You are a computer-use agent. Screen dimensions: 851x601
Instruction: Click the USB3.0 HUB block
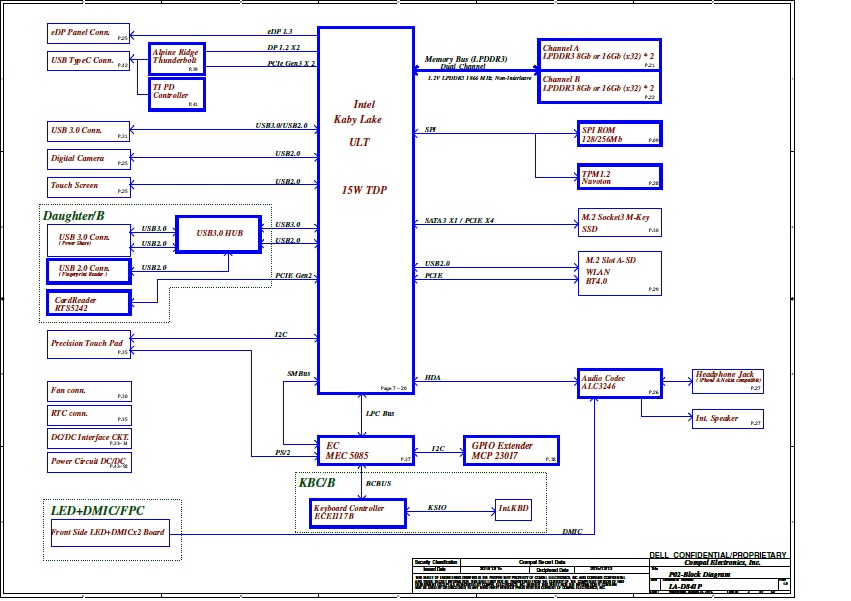coord(219,234)
